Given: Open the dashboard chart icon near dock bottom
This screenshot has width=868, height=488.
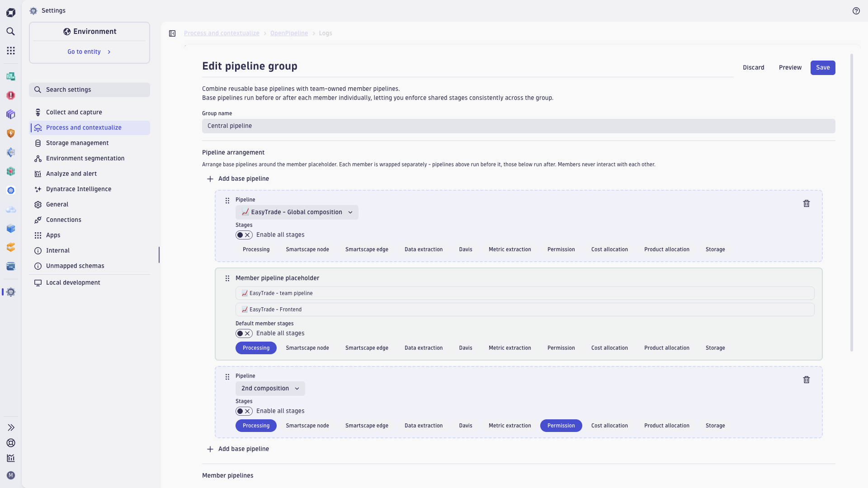Looking at the screenshot, I should [11, 458].
